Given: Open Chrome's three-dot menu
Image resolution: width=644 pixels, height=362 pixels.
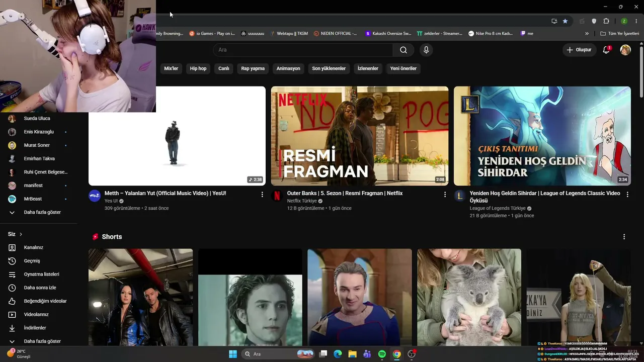Looking at the screenshot, I should click(636, 21).
